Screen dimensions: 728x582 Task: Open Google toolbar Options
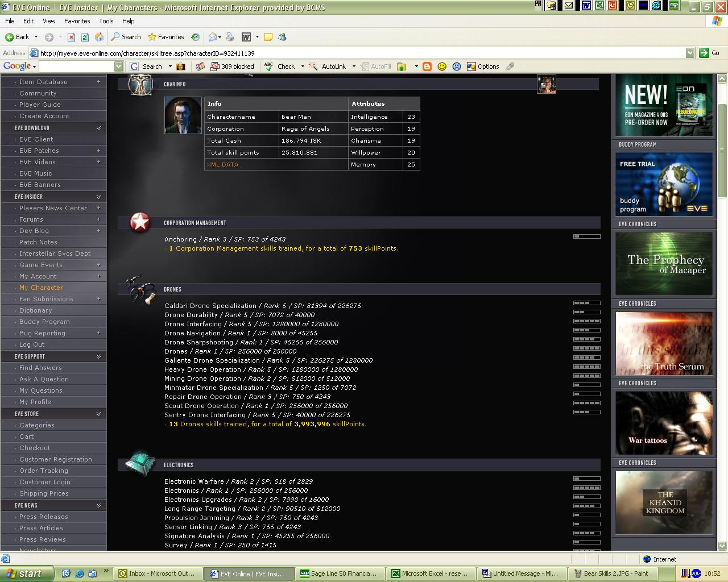pyautogui.click(x=483, y=66)
